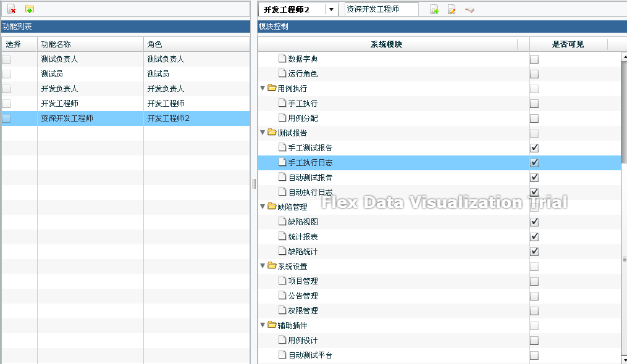This screenshot has height=364, width=627.
Task: Click the folder icon with green arrow
Action: 30,9
